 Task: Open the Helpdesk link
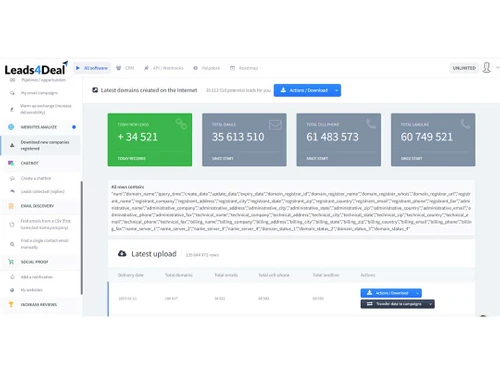click(207, 68)
